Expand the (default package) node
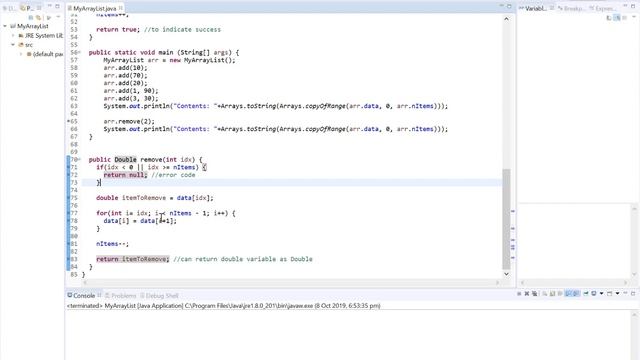The image size is (640, 360). coord(21,54)
